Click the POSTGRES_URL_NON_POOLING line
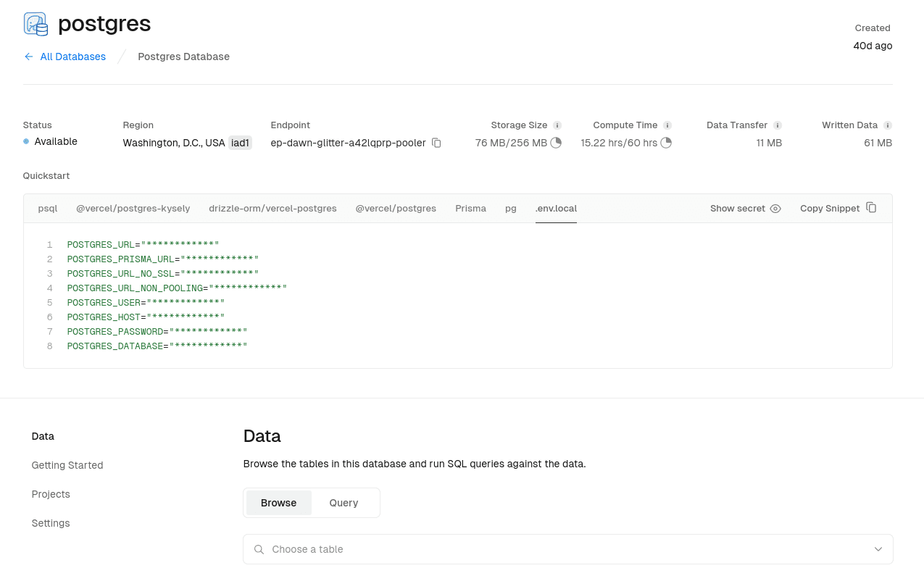924x568 pixels. (x=177, y=288)
